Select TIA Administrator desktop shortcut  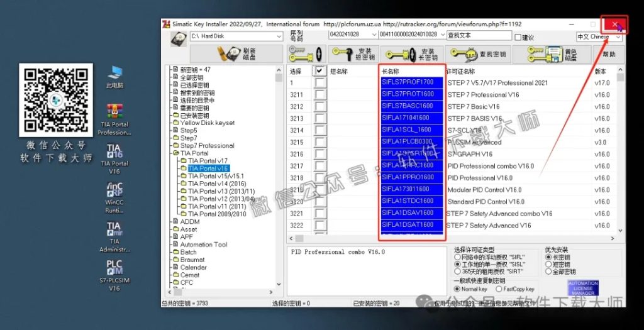[114, 237]
